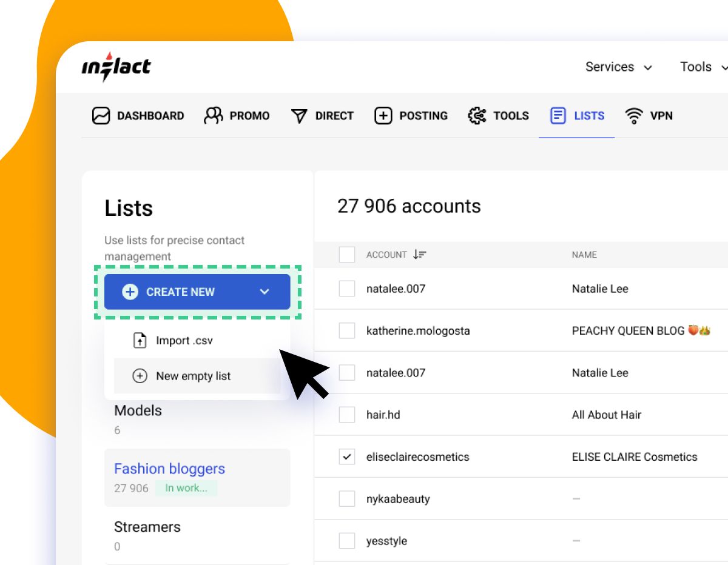The width and height of the screenshot is (728, 565).
Task: Click the CREATE NEW button
Action: pyautogui.click(x=197, y=292)
